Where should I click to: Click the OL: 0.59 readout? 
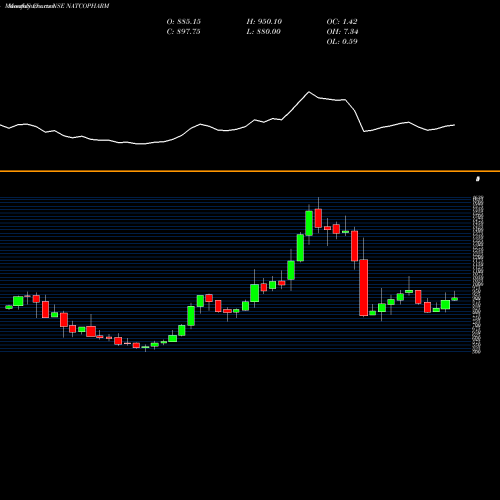342,41
